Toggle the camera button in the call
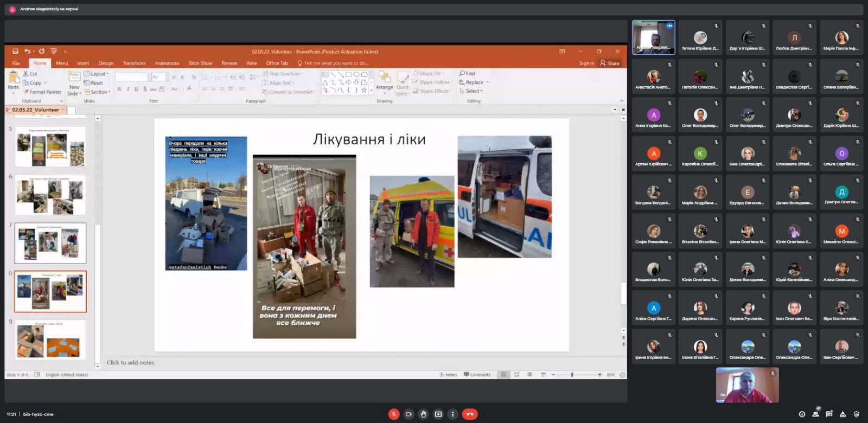868x423 pixels. coord(409,414)
